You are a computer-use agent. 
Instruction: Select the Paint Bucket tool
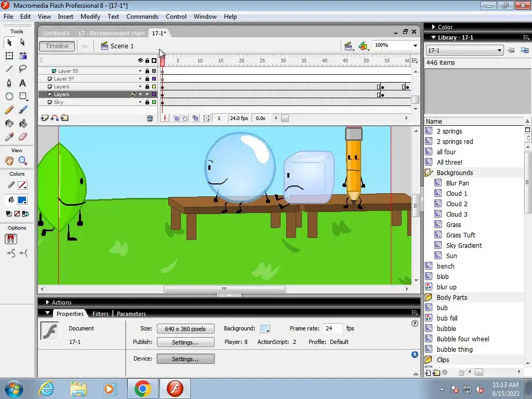(23, 124)
